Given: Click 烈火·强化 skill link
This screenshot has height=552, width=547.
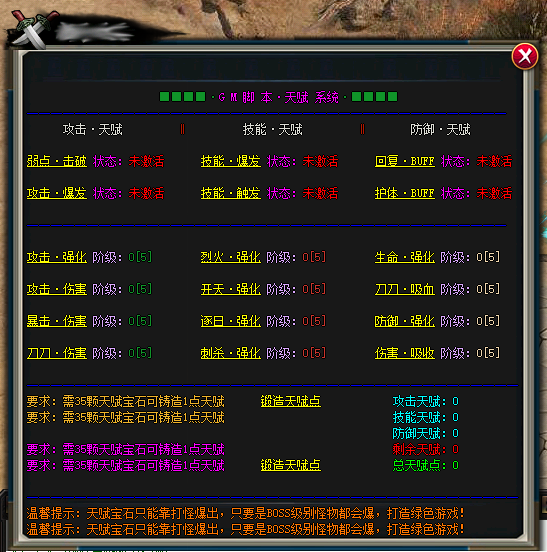Looking at the screenshot, I should (231, 257).
